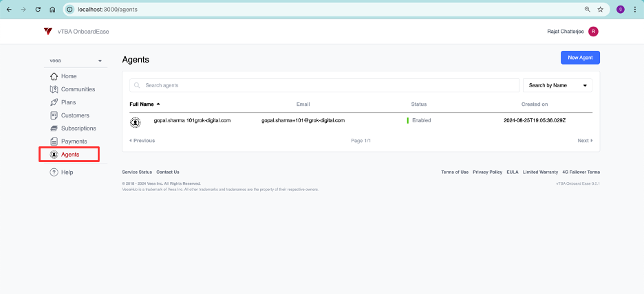Image resolution: width=644 pixels, height=294 pixels.
Task: Open Communities in the sidebar
Action: (78, 89)
